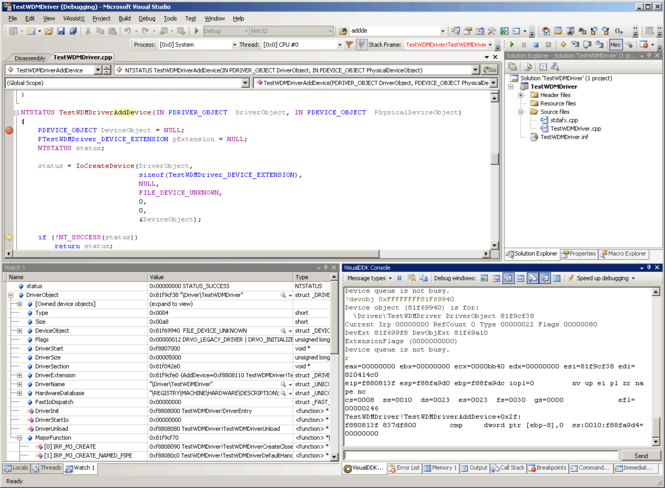Expand the DeviceObject node in Watch
The height and width of the screenshot is (488, 665).
point(19,330)
